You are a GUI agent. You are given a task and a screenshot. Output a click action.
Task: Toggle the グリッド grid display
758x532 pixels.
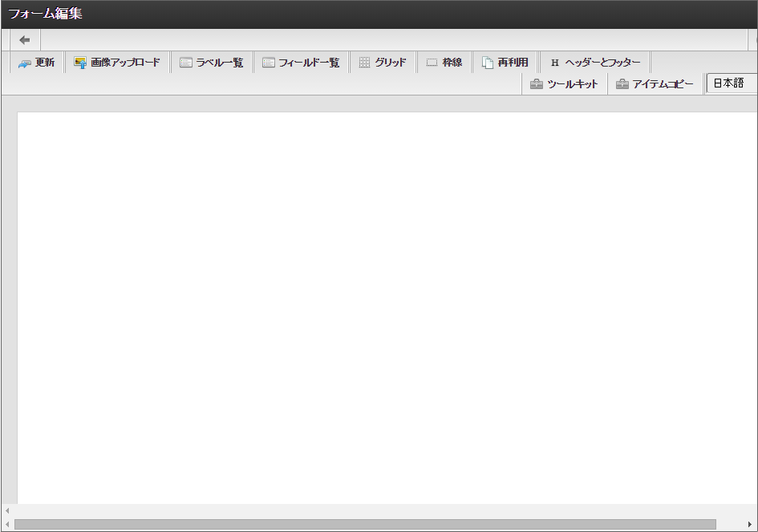pos(383,61)
